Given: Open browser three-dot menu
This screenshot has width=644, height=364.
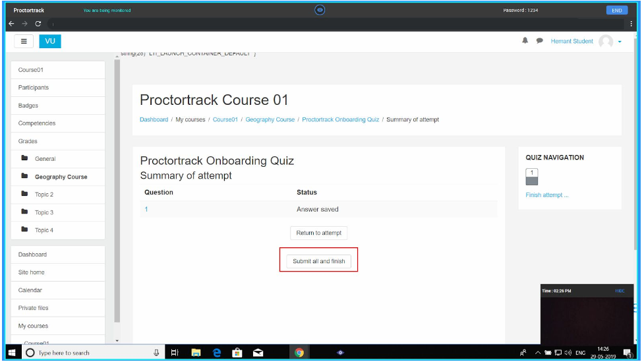Looking at the screenshot, I should coord(631,24).
